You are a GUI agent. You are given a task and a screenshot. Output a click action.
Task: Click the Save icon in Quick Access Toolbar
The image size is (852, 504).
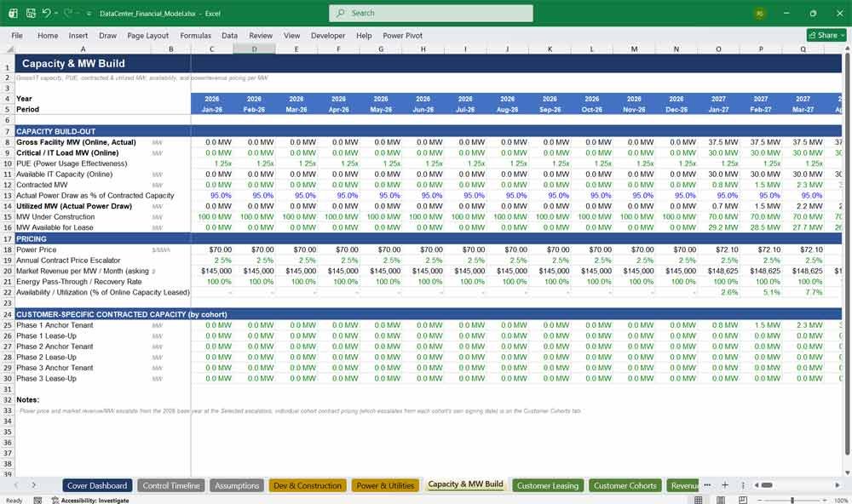31,13
